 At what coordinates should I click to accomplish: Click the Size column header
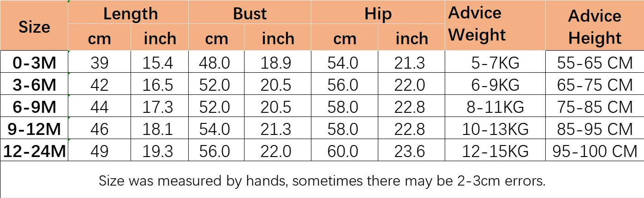click(x=34, y=27)
